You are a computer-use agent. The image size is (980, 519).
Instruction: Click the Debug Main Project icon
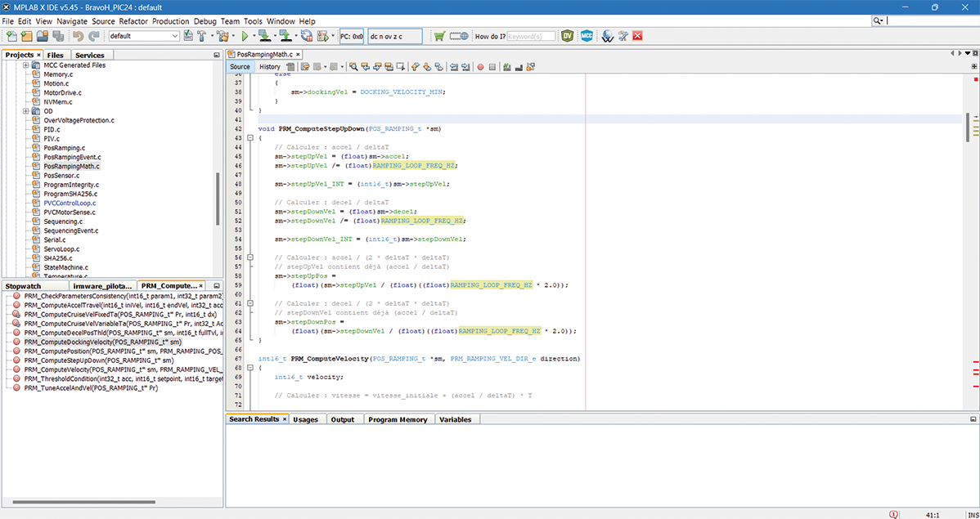[x=322, y=36]
